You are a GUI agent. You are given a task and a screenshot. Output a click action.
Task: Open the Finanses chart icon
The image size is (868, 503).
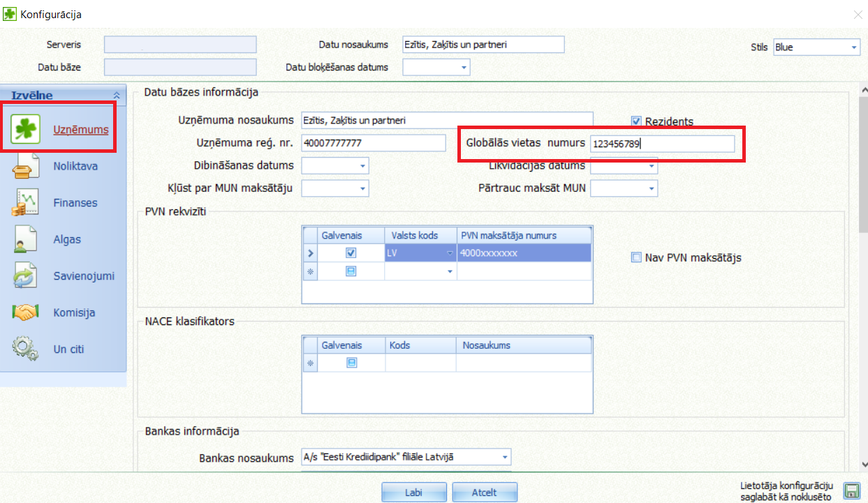click(26, 203)
